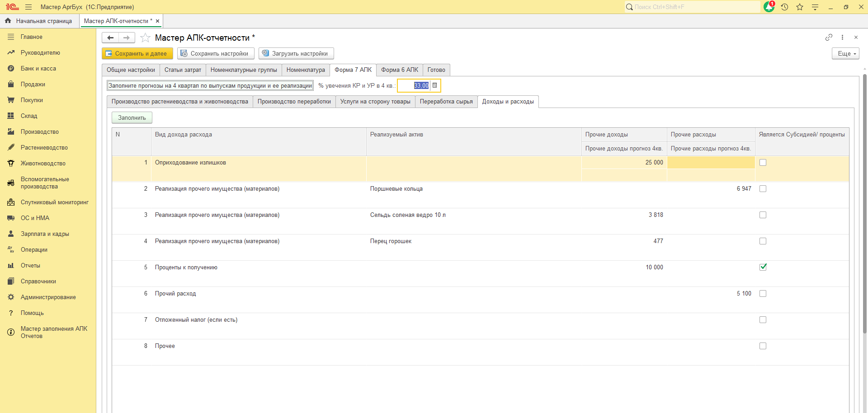
Task: Check subsidy box for Оприходование излишков
Action: [x=763, y=162]
